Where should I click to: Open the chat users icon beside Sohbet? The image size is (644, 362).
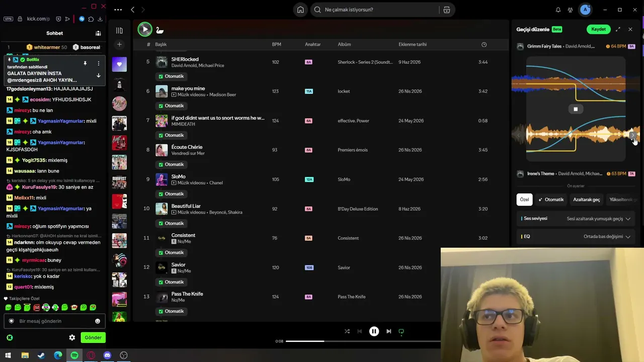coord(98,33)
